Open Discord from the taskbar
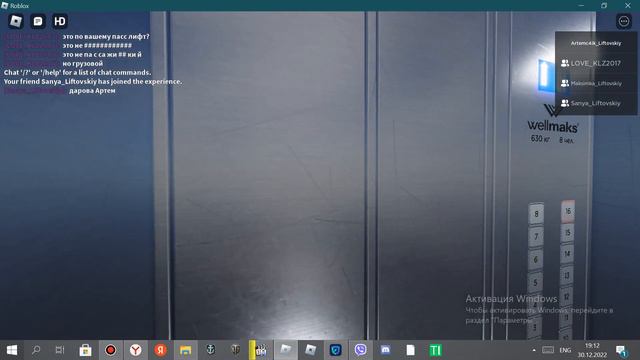 coord(385,350)
